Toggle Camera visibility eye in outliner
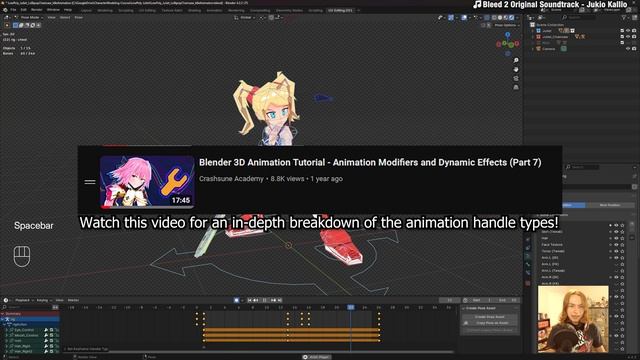Viewport: 640px width, 360px height. 628,49
